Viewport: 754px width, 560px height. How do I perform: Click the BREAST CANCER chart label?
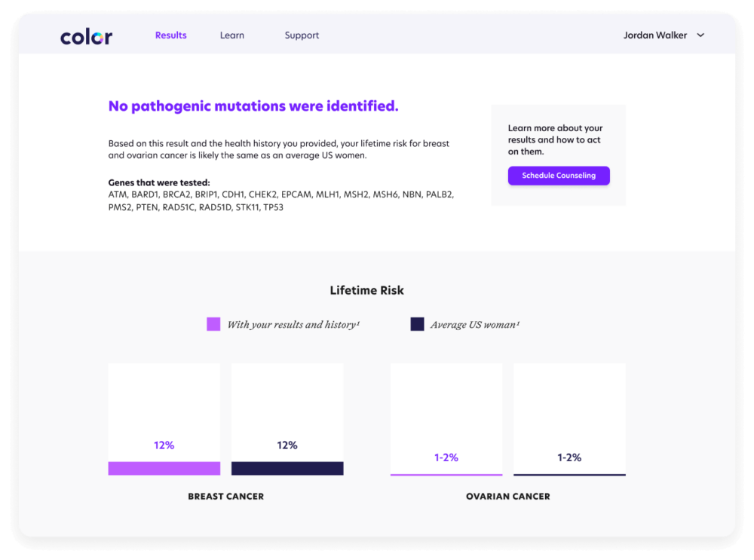coord(225,496)
